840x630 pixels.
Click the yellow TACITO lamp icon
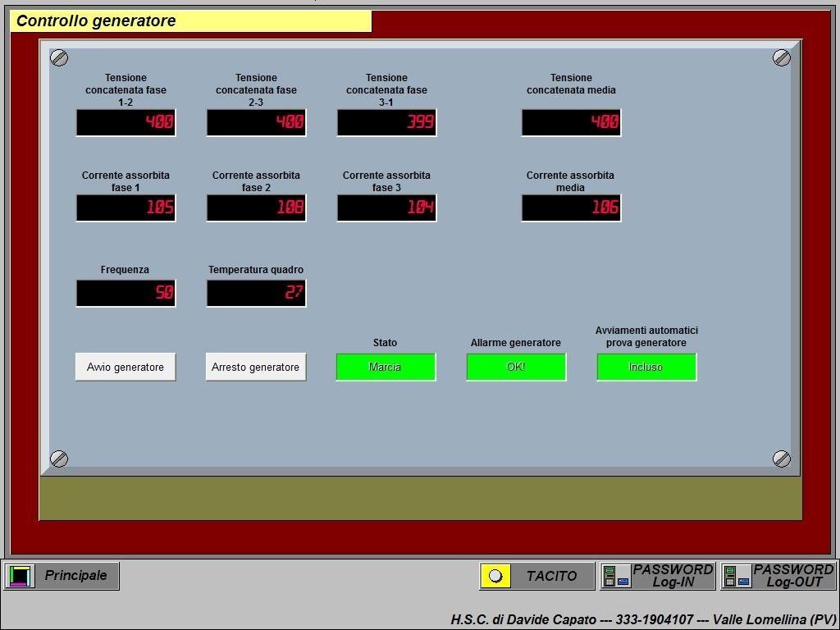pos(495,576)
